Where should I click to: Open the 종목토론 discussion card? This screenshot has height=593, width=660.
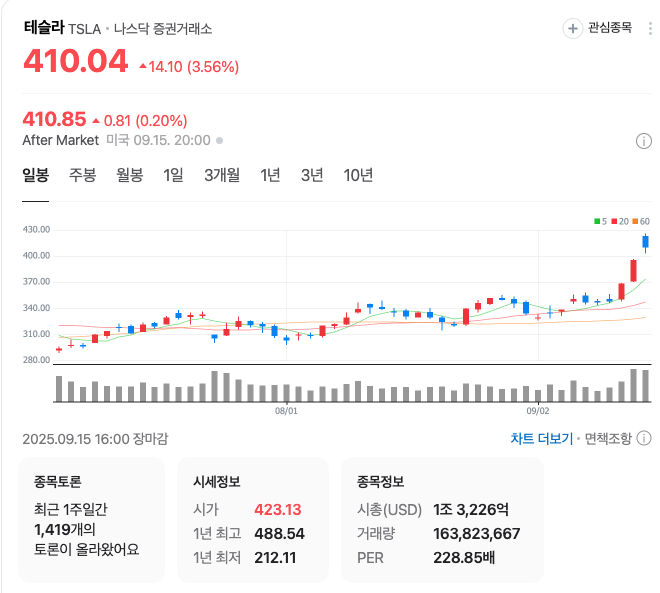click(91, 520)
